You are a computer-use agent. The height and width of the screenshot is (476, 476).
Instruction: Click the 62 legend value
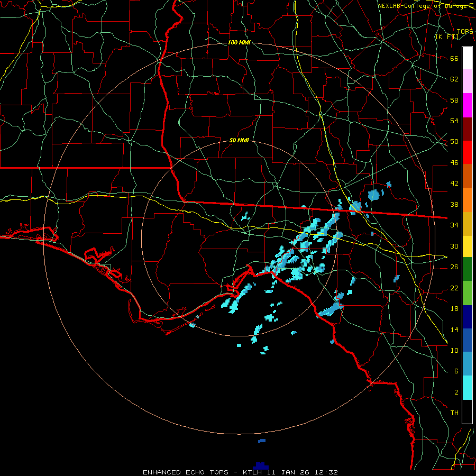(454, 79)
